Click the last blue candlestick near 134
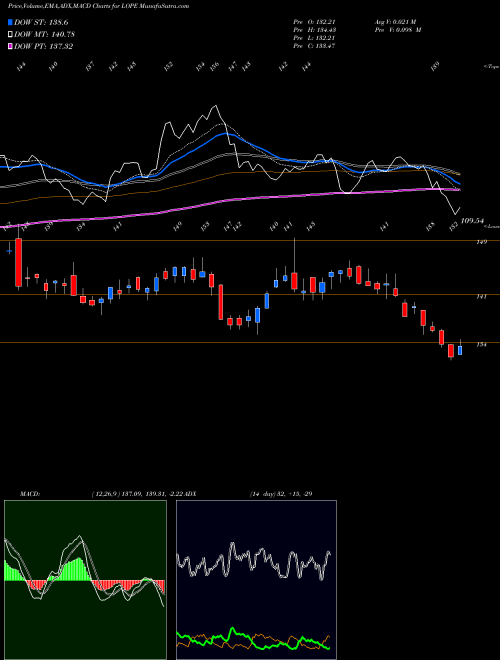The height and width of the screenshot is (660, 500). [x=460, y=350]
